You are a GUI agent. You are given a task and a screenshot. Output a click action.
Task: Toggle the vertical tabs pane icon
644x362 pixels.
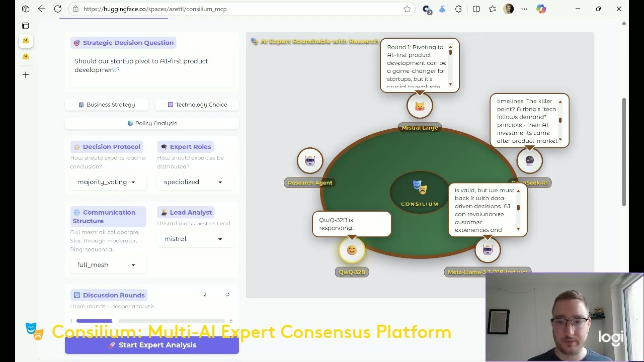point(26,26)
